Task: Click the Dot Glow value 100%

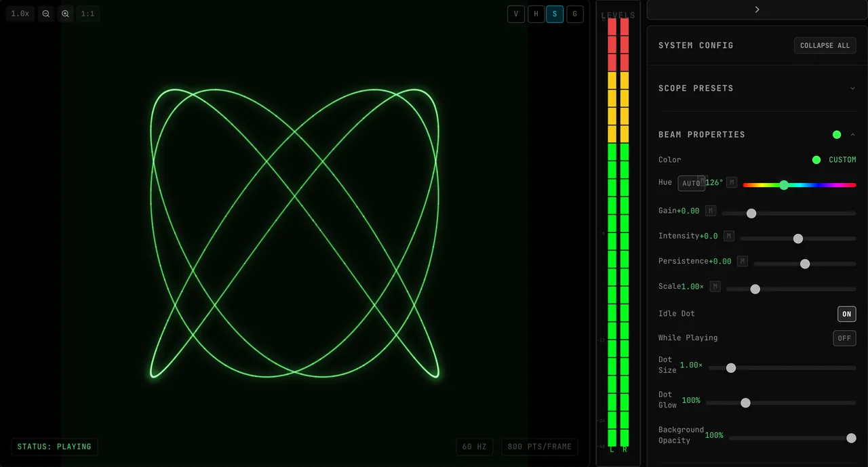Action: pos(691,401)
